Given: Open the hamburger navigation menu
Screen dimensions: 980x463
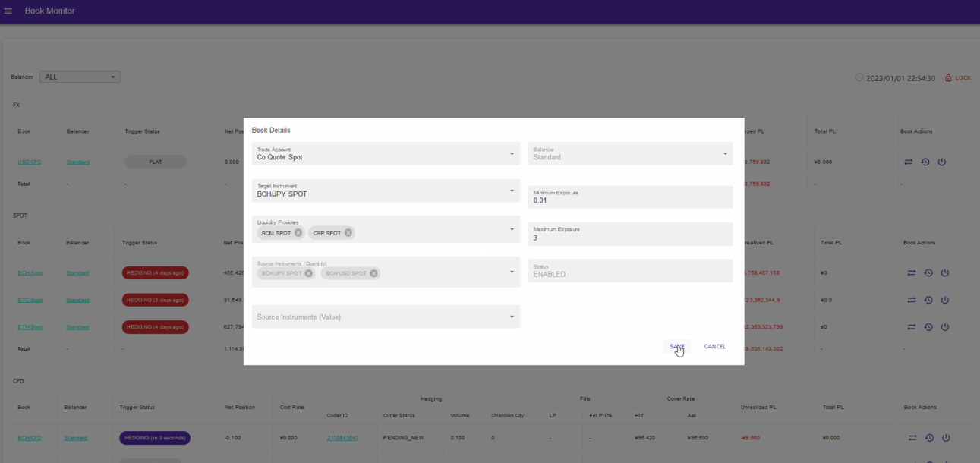Looking at the screenshot, I should coord(8,11).
